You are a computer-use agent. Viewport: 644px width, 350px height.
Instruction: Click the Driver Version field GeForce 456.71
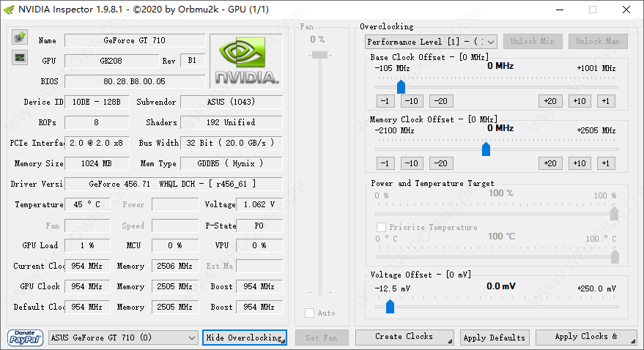point(174,184)
